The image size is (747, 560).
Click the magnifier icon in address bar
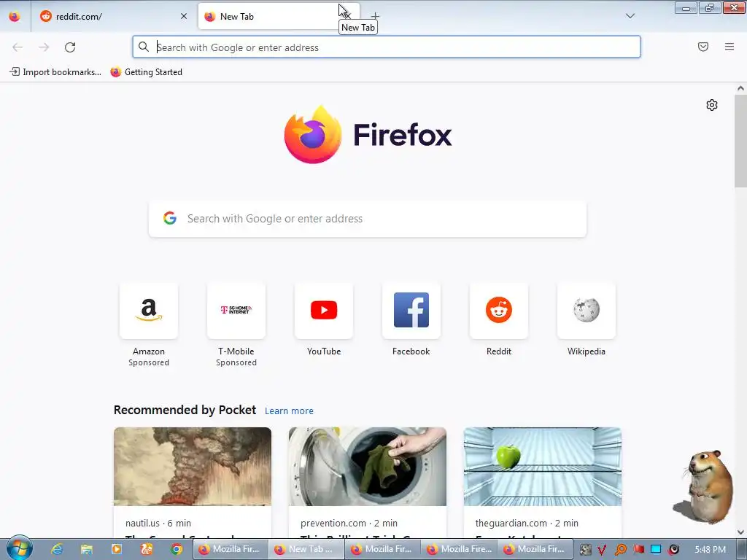click(x=144, y=47)
